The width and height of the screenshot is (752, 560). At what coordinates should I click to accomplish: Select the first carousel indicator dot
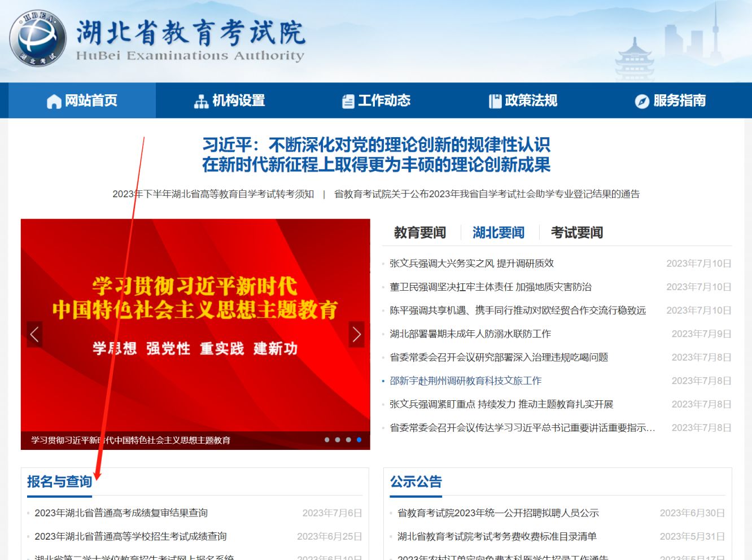coord(327,440)
